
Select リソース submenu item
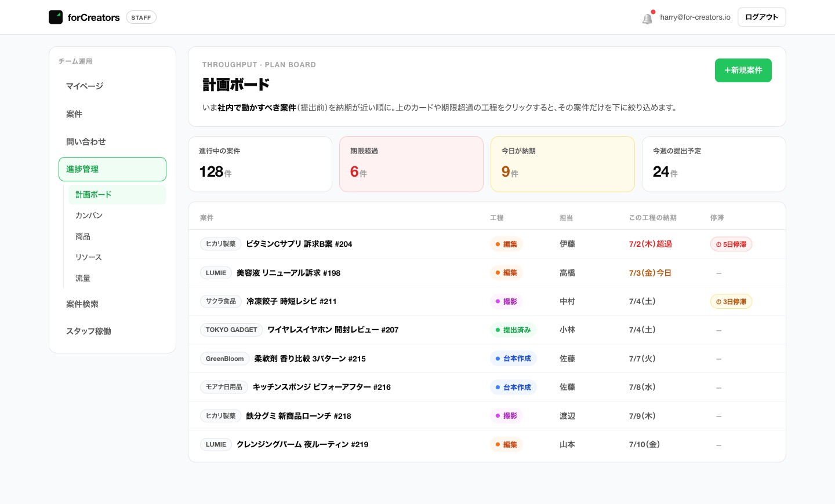click(117, 257)
